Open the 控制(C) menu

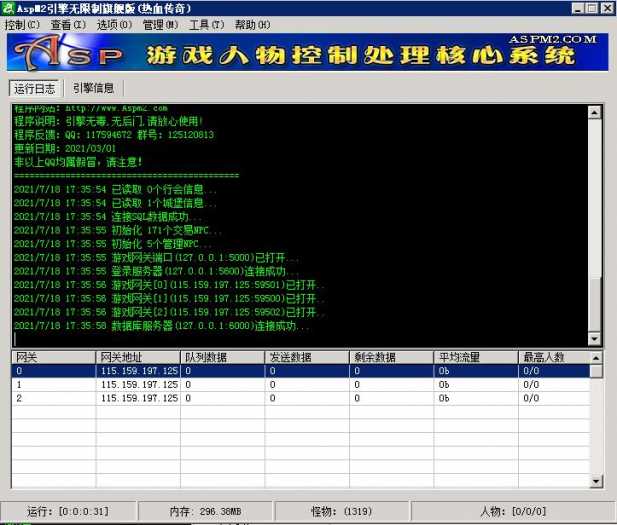(22, 25)
